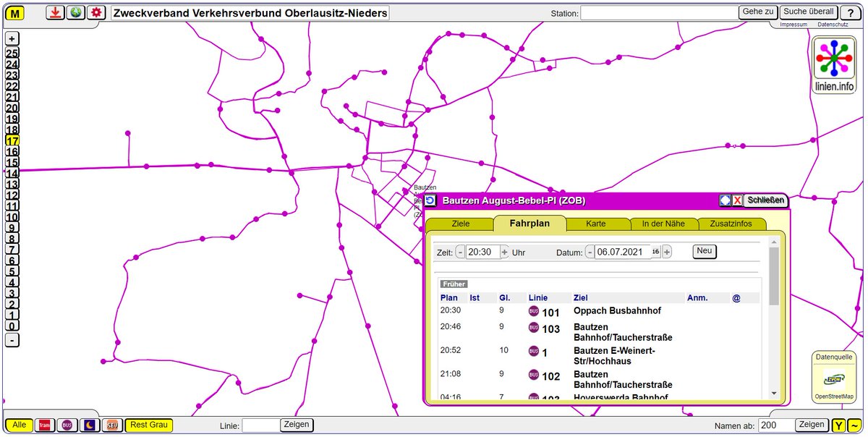Click the timetable vertical scrollbar thumb
The height and width of the screenshot is (437, 868).
(x=774, y=276)
